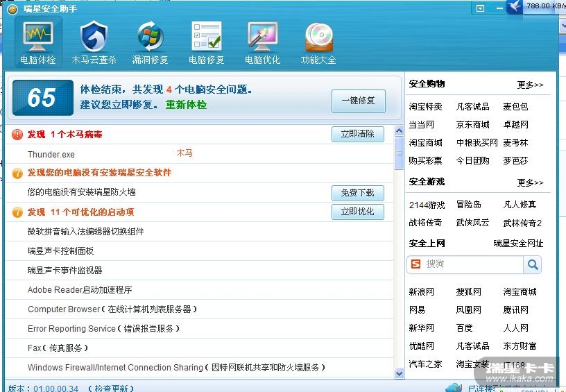Select 瑞昱声卡事件监视器 row
Image resolution: width=566 pixels, height=392 pixels.
pyautogui.click(x=199, y=271)
